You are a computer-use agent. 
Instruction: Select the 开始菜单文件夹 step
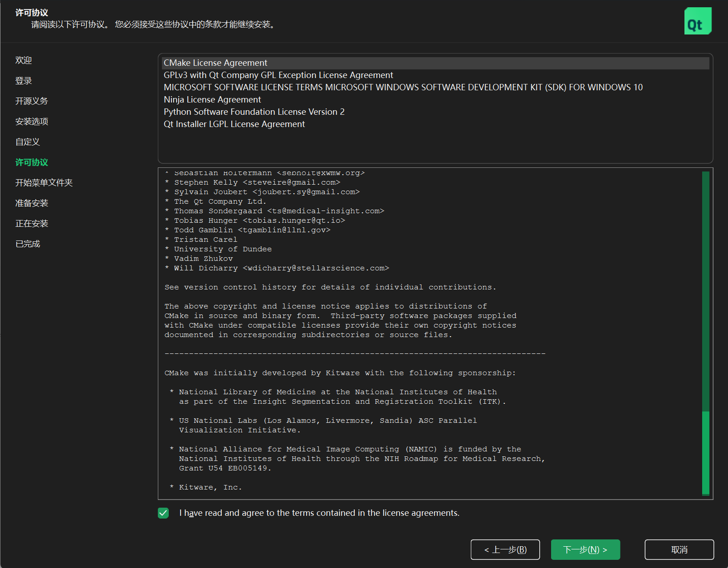pyautogui.click(x=44, y=182)
